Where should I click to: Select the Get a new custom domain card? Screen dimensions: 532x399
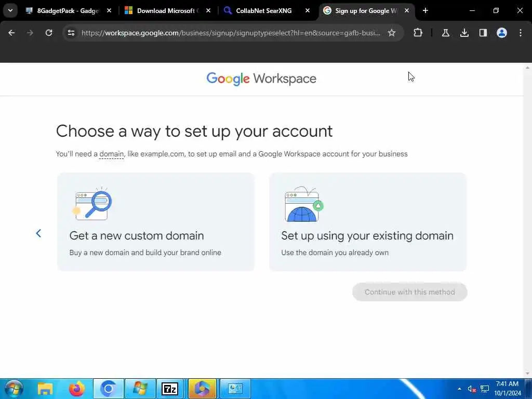click(x=156, y=222)
